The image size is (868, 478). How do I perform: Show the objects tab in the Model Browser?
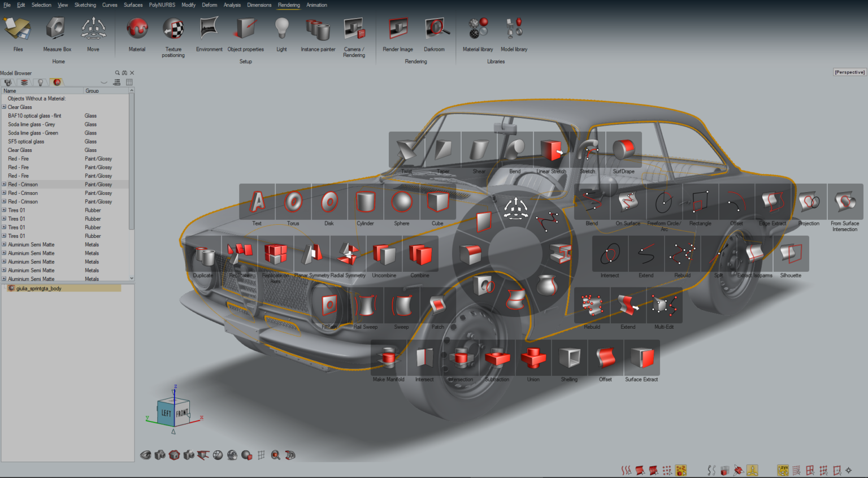8,82
